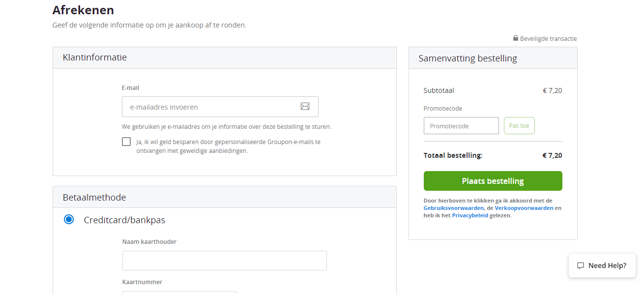Focus the e-mailadres invoeren field
Screen dimensions: 644x294
[220, 107]
